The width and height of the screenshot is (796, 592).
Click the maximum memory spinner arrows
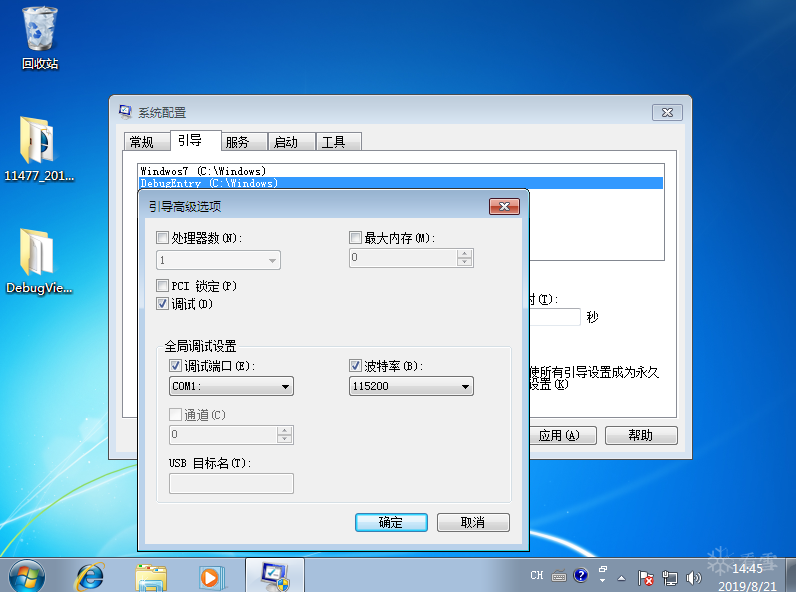pos(465,257)
